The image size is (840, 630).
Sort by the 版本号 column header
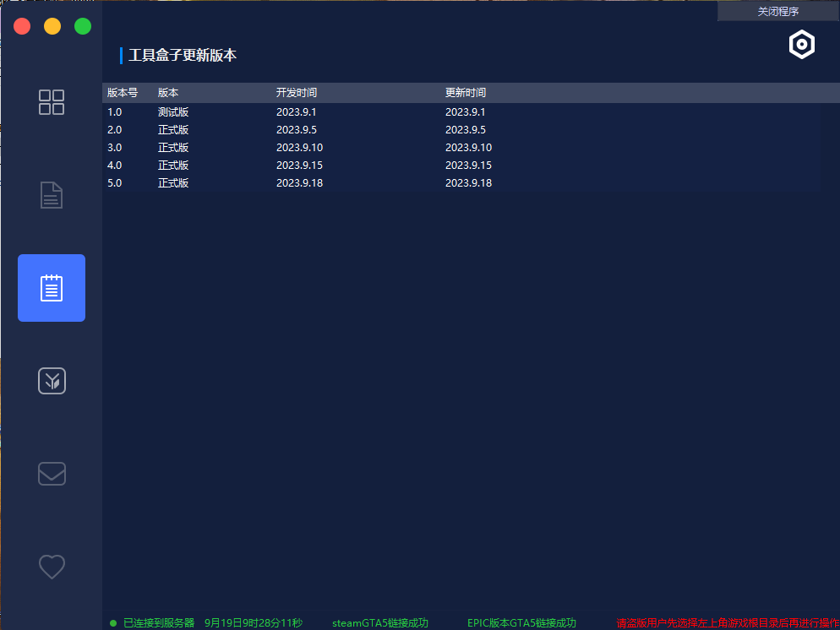click(x=123, y=93)
